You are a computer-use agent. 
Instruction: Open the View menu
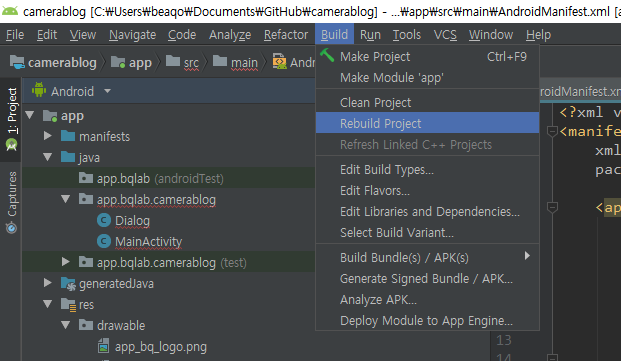83,35
